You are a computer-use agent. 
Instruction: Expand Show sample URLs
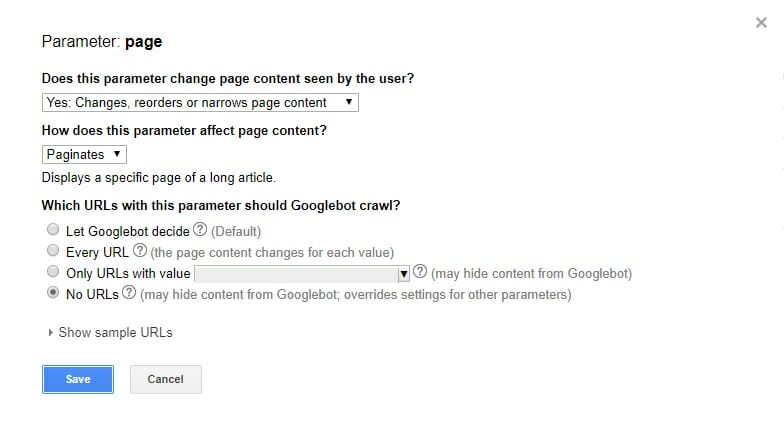(x=110, y=332)
